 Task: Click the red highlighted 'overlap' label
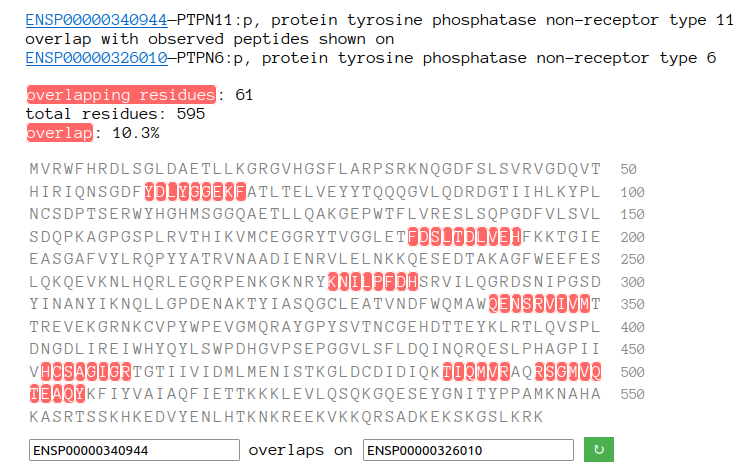point(60,133)
